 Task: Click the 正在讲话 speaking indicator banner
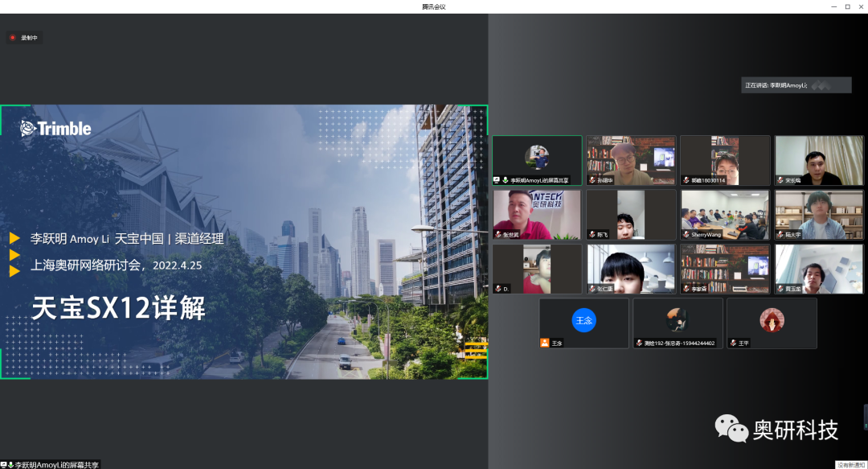coord(796,84)
